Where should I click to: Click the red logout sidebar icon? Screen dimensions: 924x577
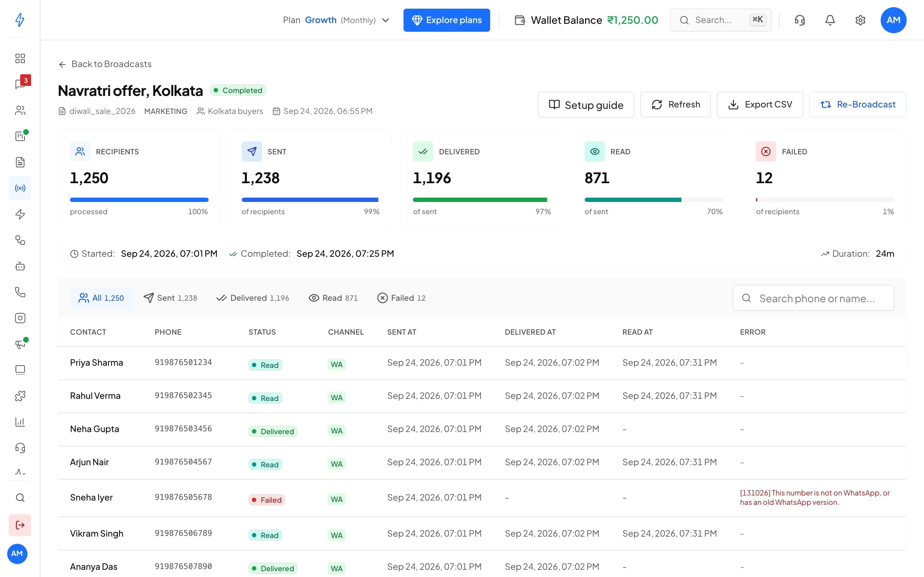coord(20,525)
